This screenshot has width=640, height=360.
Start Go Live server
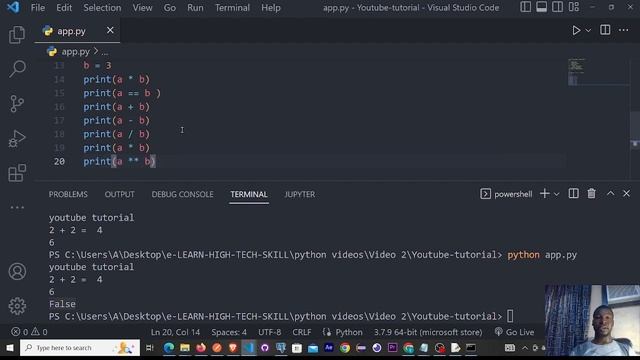(514, 332)
